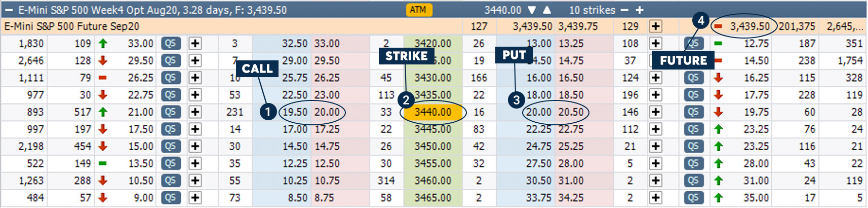Decrease number of strikes with the minus
The image size is (868, 208).
tap(624, 10)
